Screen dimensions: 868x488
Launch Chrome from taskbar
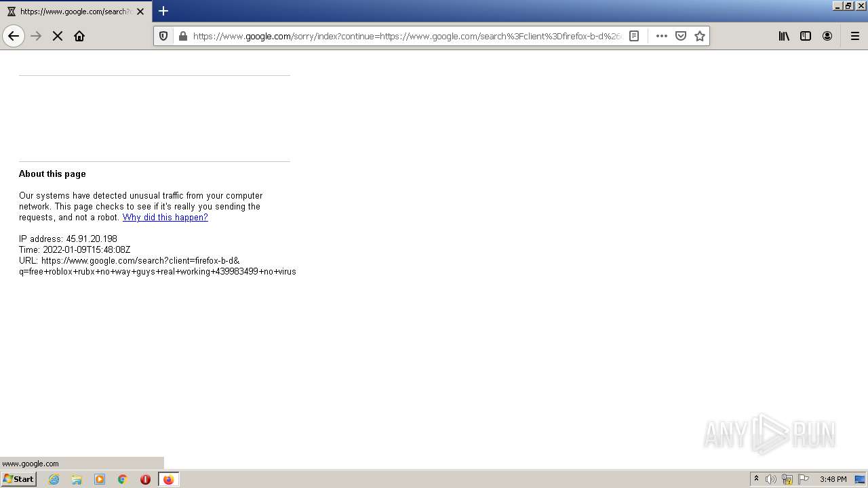123,479
